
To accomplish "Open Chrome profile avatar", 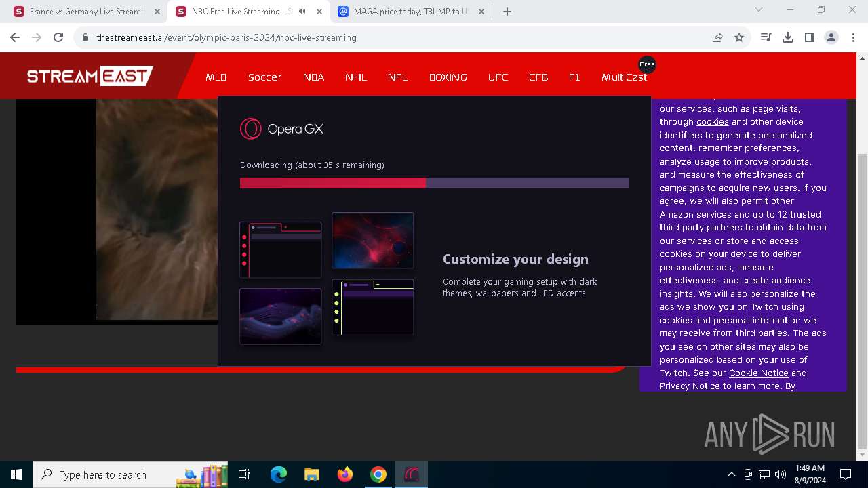I will click(831, 37).
